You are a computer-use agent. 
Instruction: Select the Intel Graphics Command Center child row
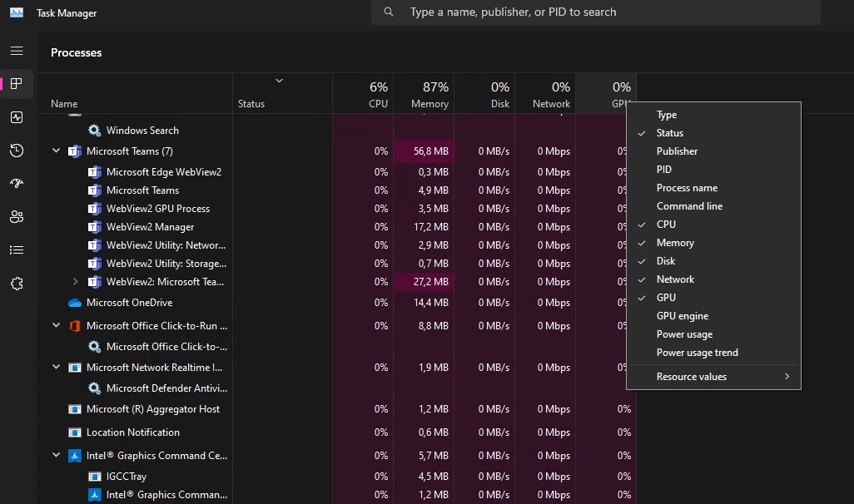point(336,495)
